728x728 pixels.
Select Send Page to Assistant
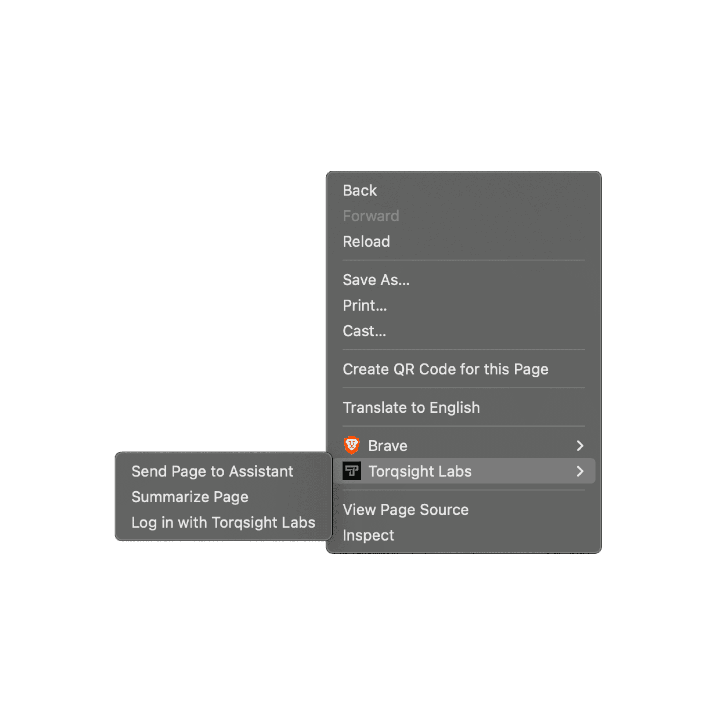pos(224,471)
